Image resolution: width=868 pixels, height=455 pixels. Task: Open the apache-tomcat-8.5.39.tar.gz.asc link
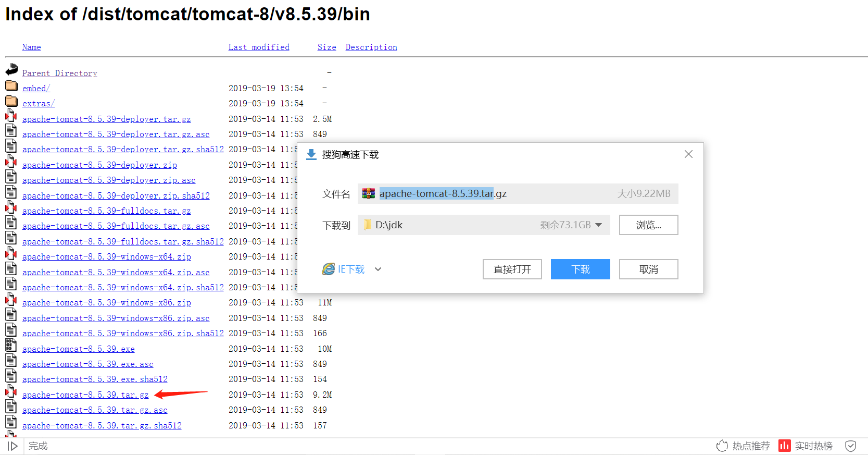coord(95,410)
